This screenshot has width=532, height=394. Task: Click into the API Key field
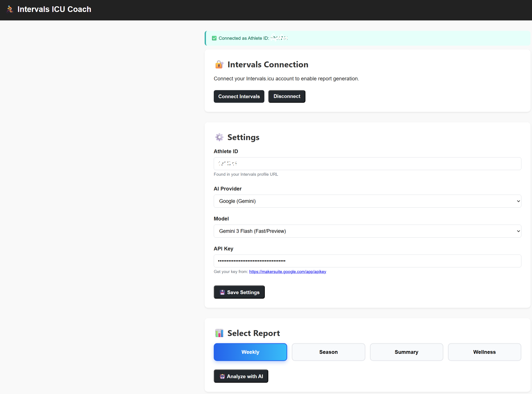tap(367, 261)
